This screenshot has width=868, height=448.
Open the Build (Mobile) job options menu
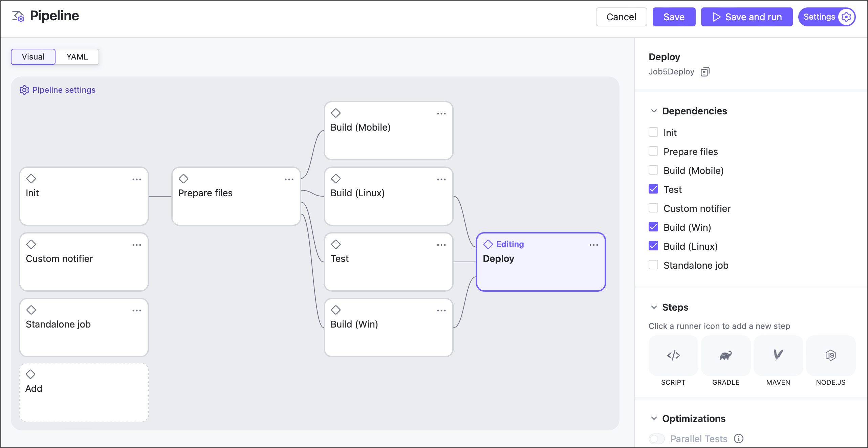click(441, 113)
